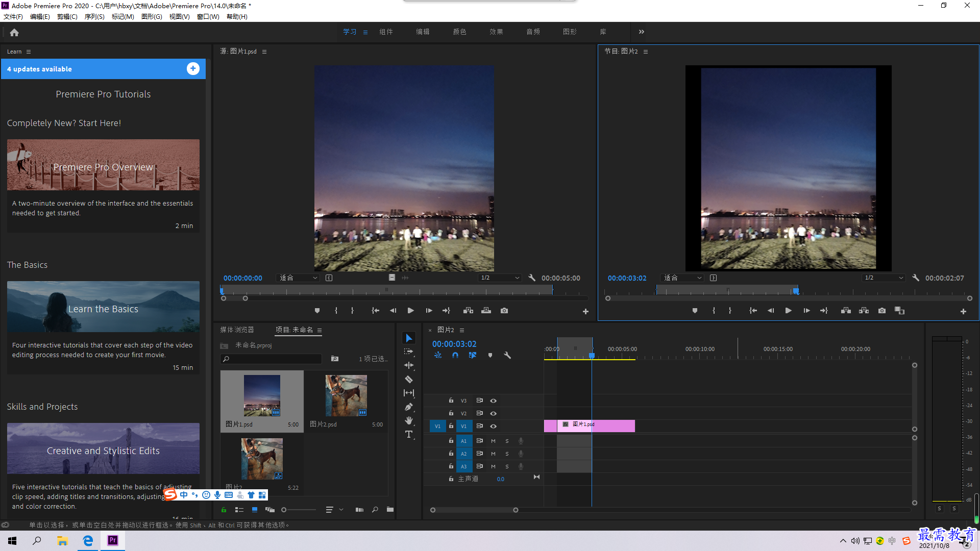Open source monitor resolution 1/2 dropdown
This screenshot has width=980, height=551.
point(500,278)
